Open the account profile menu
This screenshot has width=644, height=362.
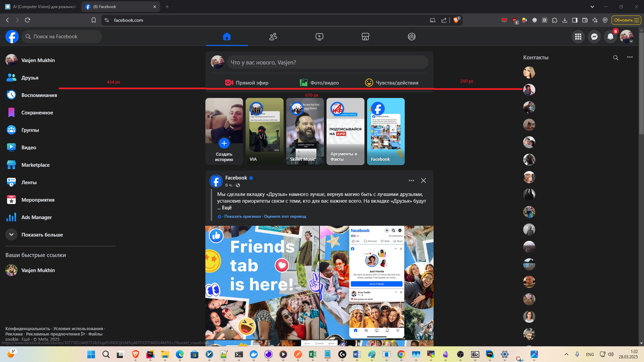click(x=627, y=37)
